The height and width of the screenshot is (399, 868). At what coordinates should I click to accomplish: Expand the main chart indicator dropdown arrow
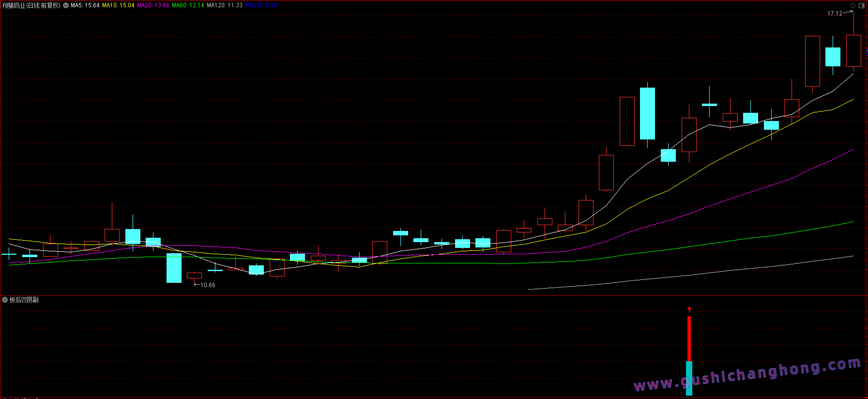coord(66,5)
